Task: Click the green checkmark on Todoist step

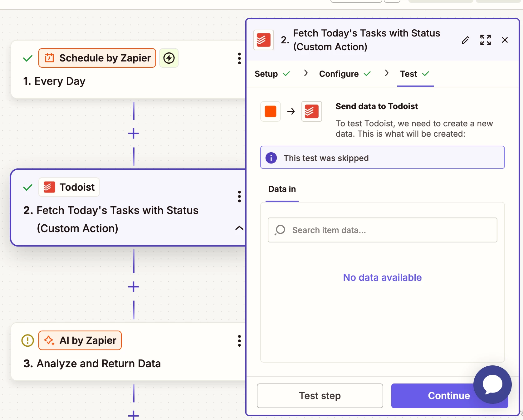Action: coord(28,187)
